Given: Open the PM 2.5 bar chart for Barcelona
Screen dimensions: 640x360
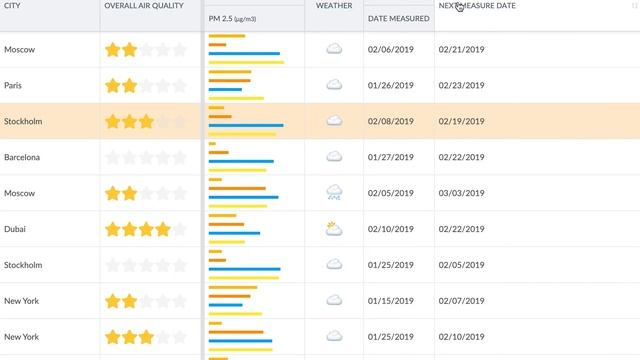Looking at the screenshot, I should (241, 157).
